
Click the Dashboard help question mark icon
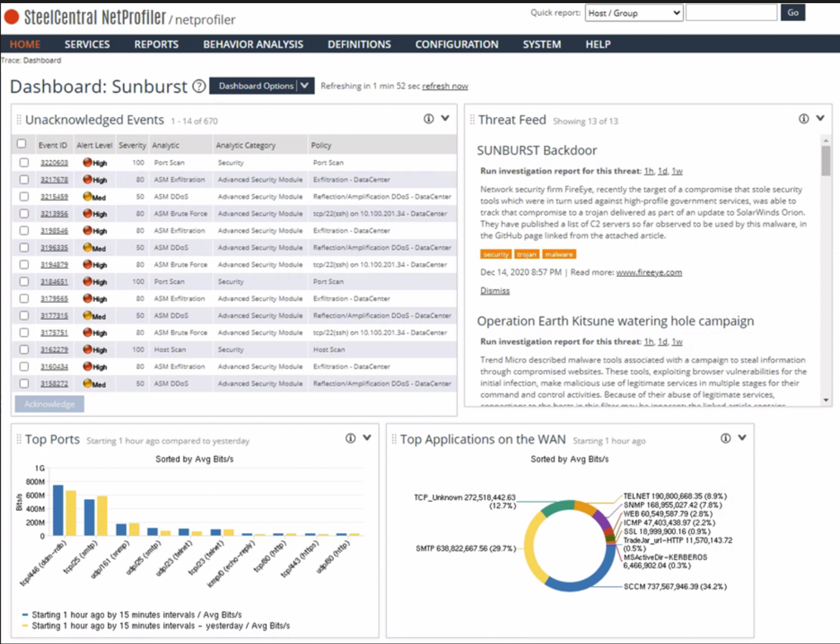199,86
